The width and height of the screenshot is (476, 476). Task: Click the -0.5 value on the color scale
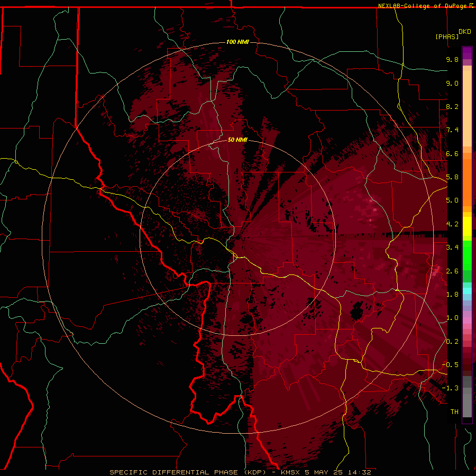450,365
